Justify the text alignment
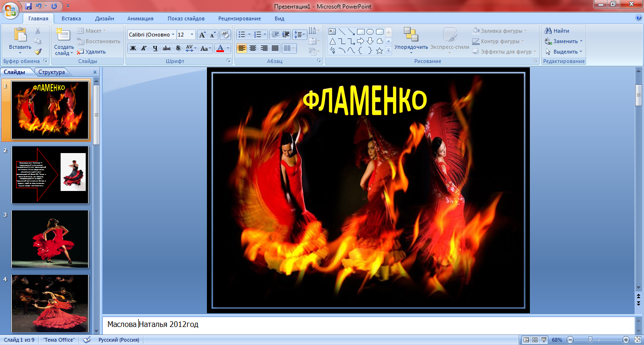 pos(275,48)
